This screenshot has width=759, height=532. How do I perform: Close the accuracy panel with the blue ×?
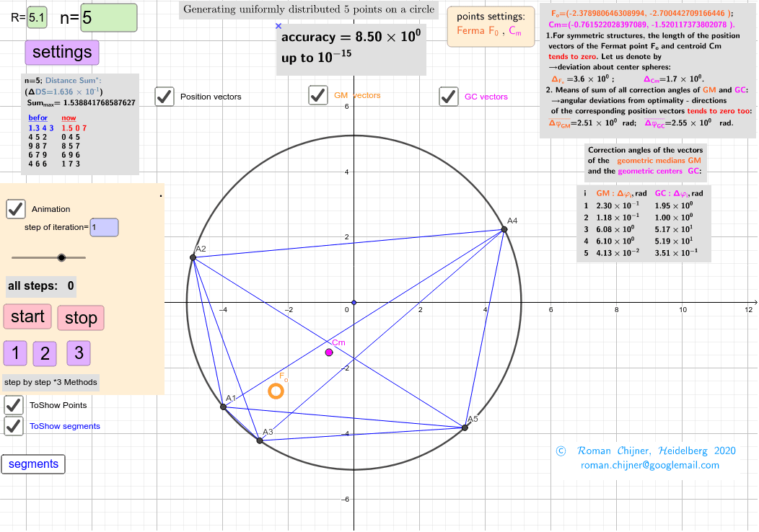click(278, 25)
